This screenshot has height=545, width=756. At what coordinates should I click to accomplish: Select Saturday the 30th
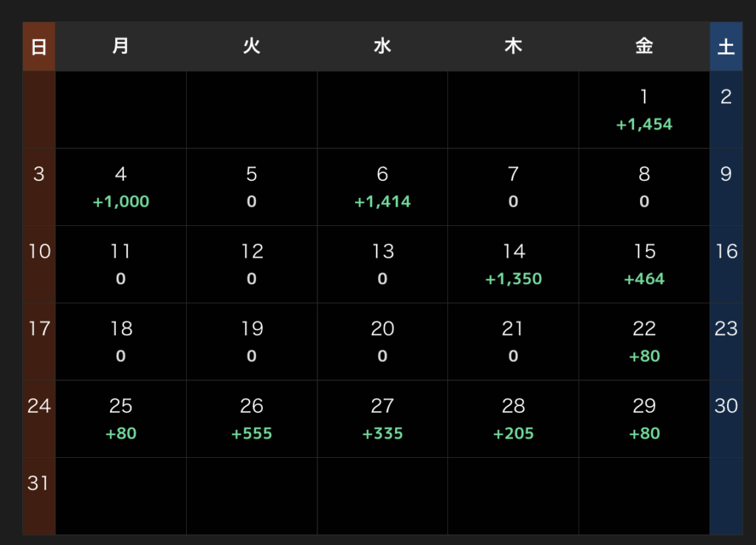click(x=726, y=419)
